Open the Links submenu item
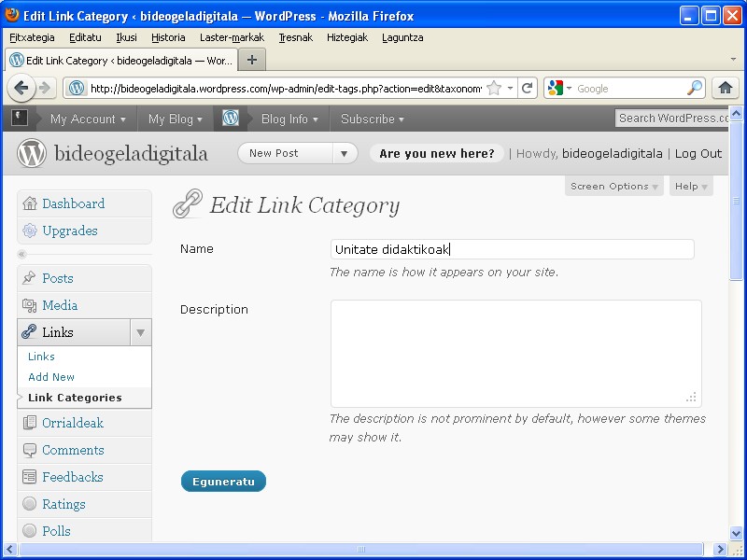 (41, 357)
